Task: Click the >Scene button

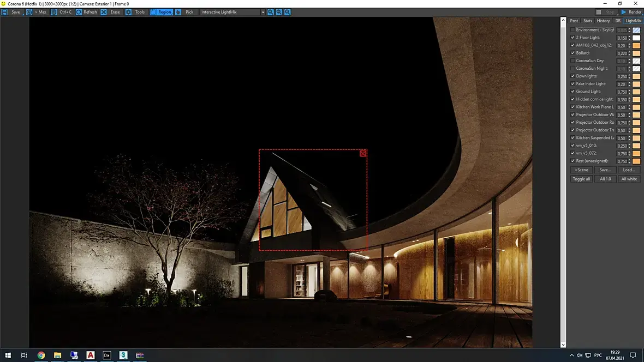Action: pos(581,170)
